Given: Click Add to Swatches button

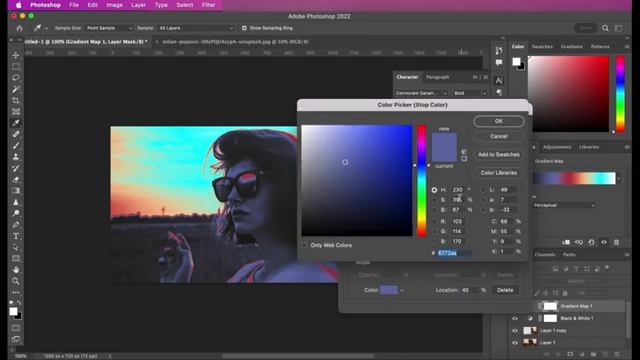Looking at the screenshot, I should (499, 154).
